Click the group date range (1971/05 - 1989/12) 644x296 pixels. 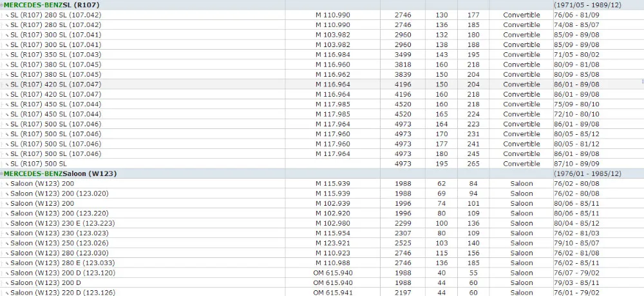point(587,5)
